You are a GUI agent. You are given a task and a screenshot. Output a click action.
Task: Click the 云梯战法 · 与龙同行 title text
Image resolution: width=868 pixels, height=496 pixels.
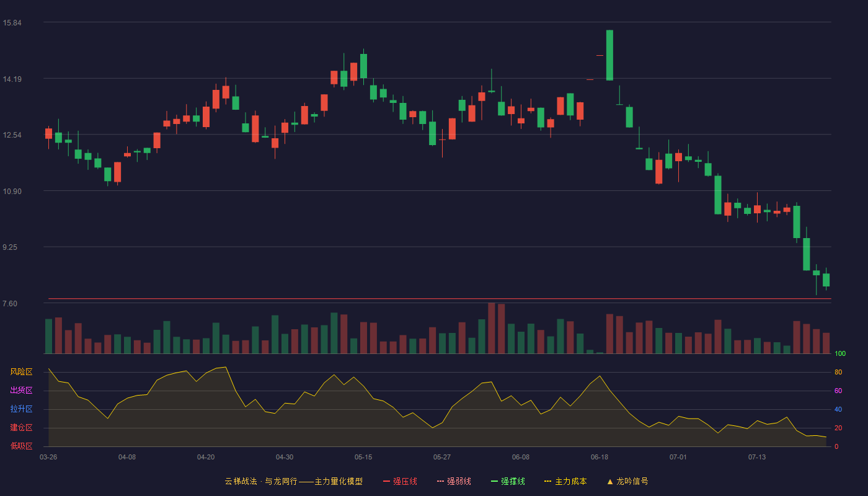(x=261, y=481)
